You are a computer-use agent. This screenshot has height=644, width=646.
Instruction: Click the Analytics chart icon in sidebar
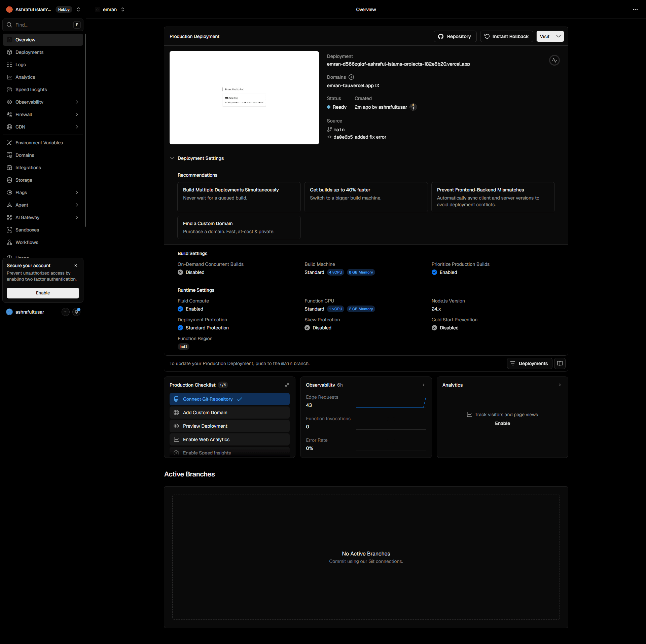9,77
